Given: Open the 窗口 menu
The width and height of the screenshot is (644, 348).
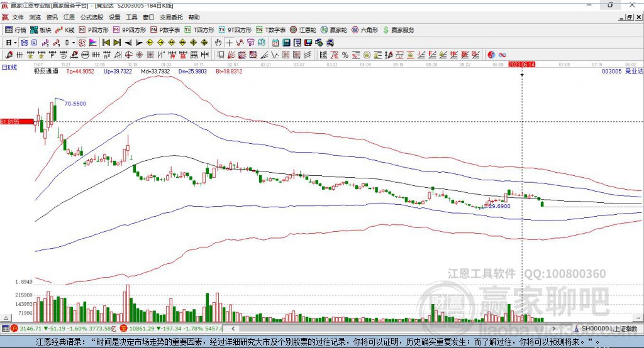Looking at the screenshot, I should click(148, 17).
